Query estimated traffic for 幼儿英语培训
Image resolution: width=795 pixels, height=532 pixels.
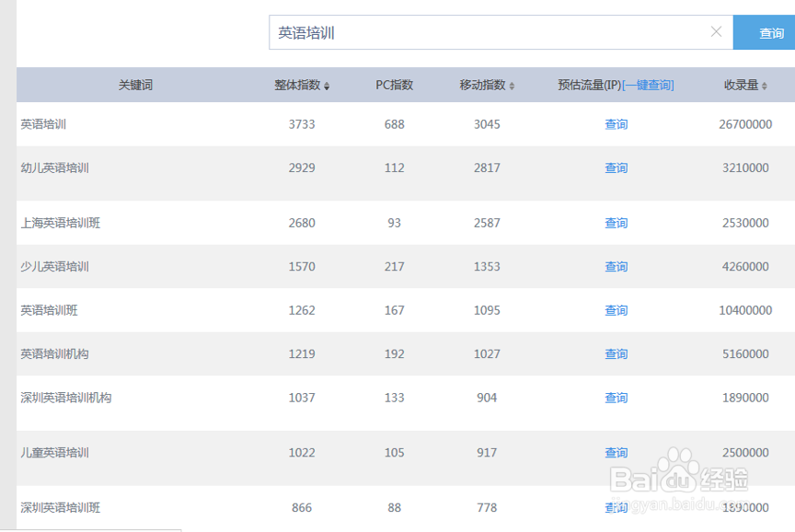coord(616,168)
